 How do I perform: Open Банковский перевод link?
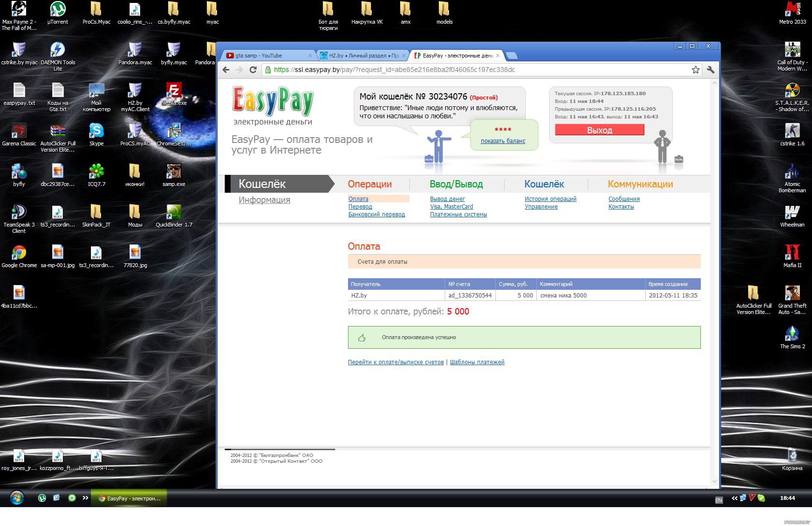377,214
